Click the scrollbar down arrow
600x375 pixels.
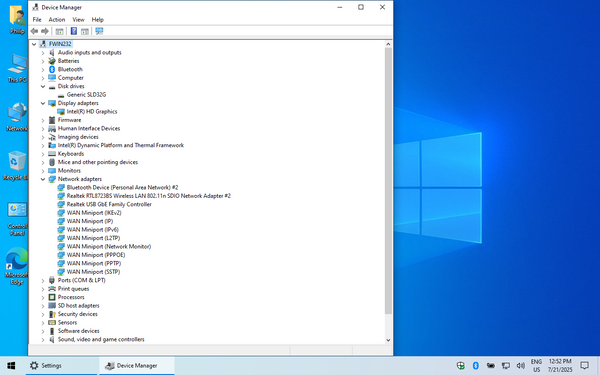click(x=388, y=340)
